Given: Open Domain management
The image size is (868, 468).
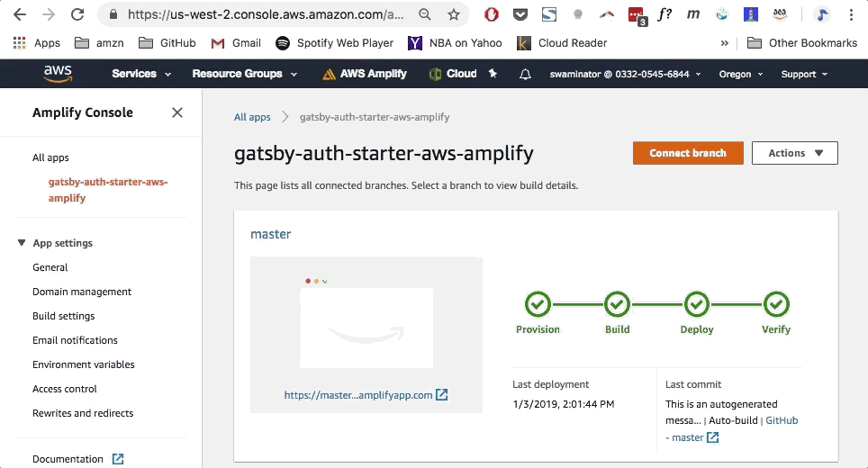Looking at the screenshot, I should click(x=82, y=292).
